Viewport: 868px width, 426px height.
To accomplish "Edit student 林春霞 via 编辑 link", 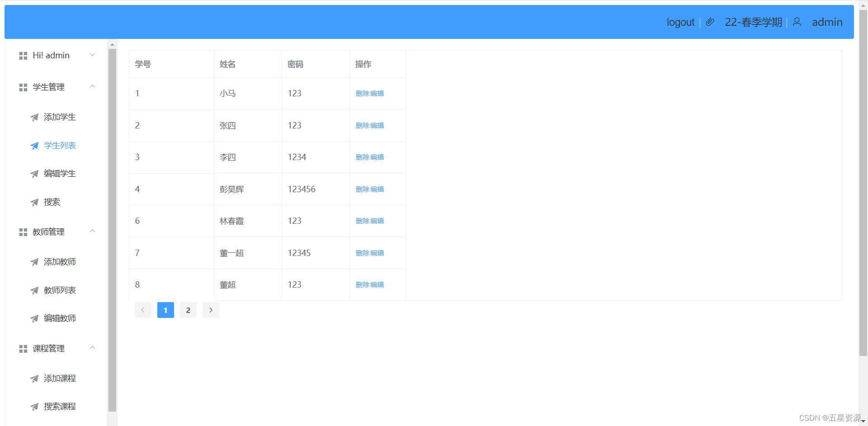I will 377,221.
